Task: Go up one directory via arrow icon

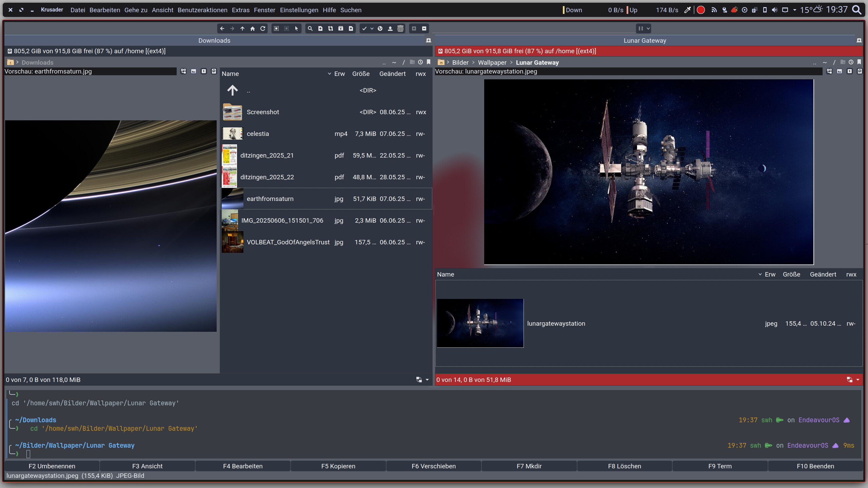Action: (x=242, y=28)
